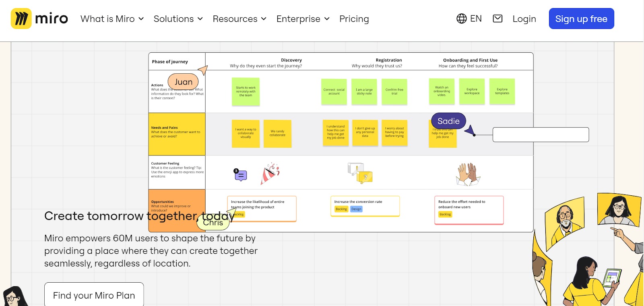
Task: Click the Miro logo icon
Action: click(x=21, y=19)
